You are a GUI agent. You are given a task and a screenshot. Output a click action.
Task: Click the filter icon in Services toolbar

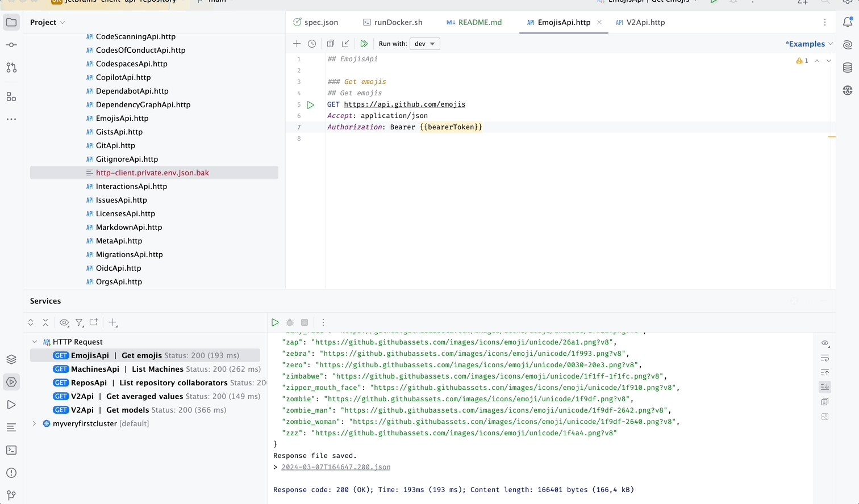(x=80, y=322)
